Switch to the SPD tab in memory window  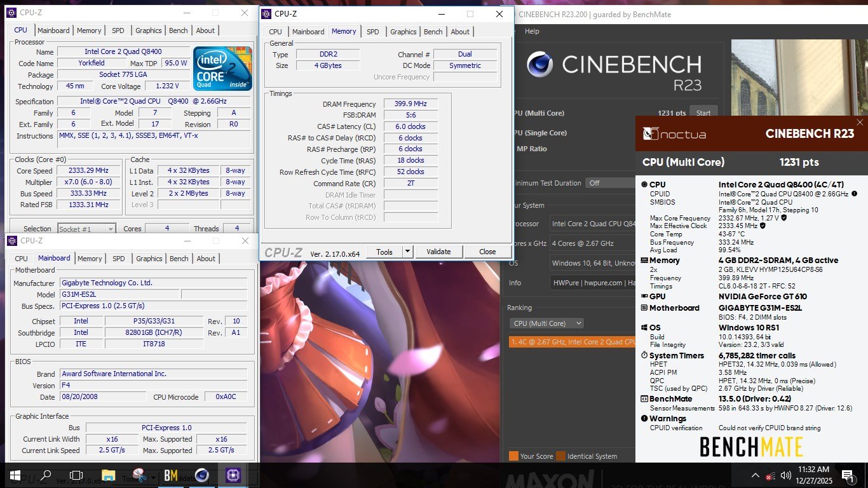tap(373, 32)
